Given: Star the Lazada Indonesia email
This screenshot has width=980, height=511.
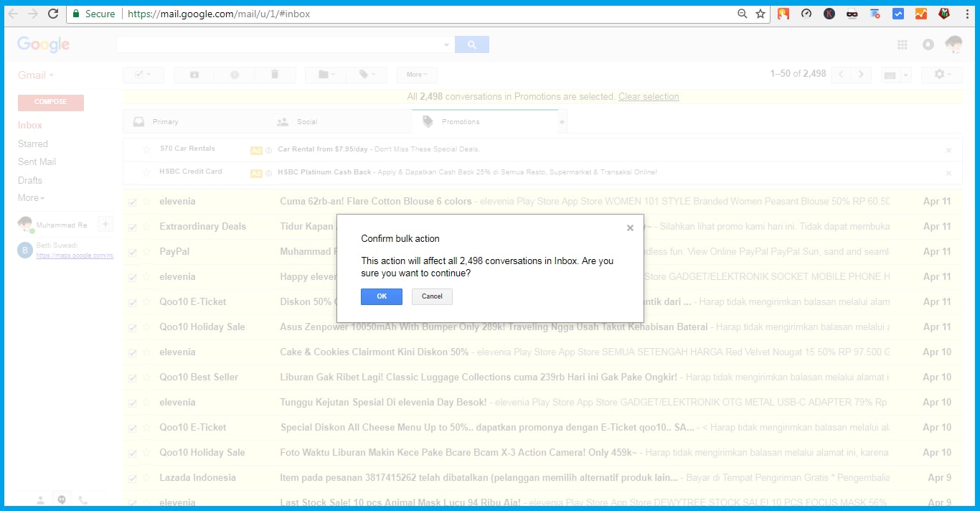Looking at the screenshot, I should (x=146, y=478).
